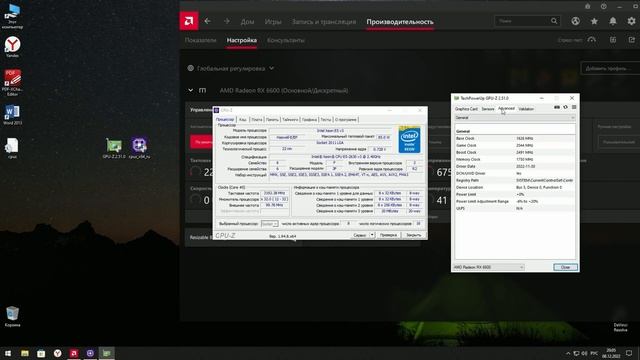640x360 pixels.
Task: Open the web browser globe icon in AMD software
Action: (x=576, y=21)
